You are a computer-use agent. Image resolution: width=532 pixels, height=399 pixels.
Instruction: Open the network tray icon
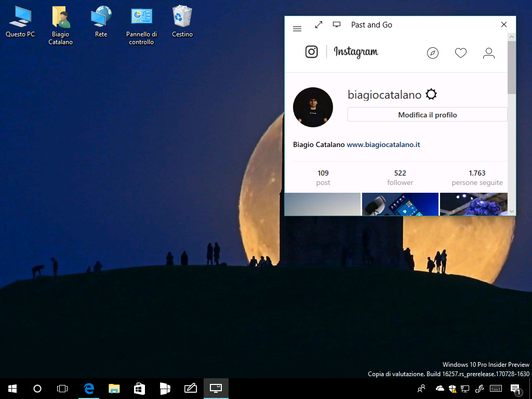[x=465, y=389]
